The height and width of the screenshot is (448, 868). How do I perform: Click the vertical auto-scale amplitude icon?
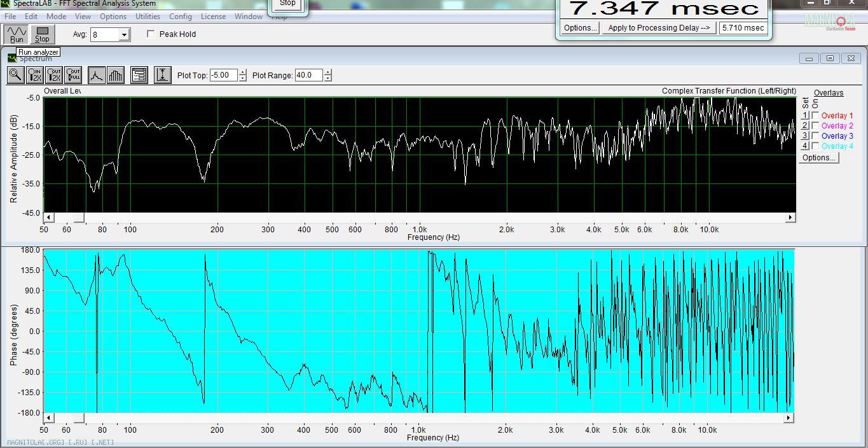click(162, 75)
